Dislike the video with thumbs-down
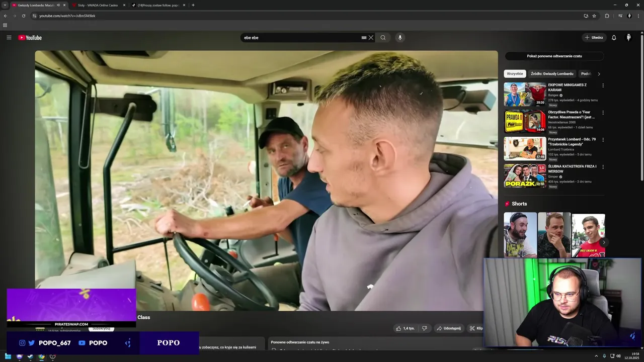The width and height of the screenshot is (644, 362). [x=425, y=328]
